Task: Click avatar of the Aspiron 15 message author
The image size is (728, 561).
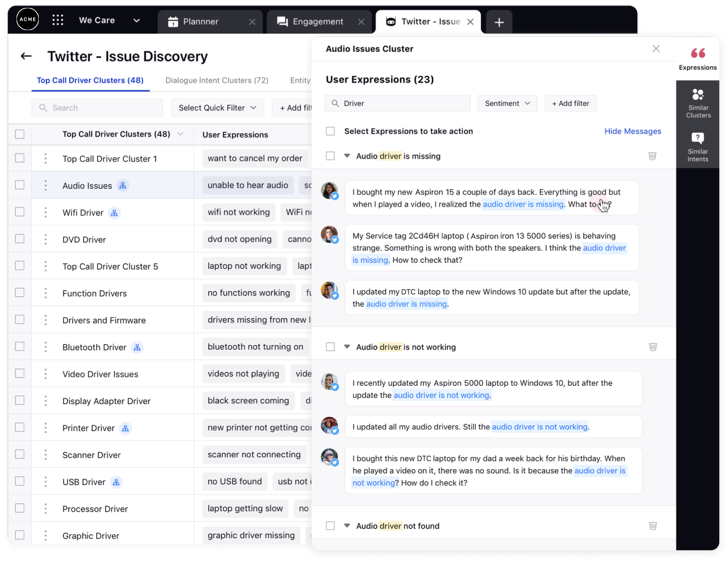Action: (x=329, y=190)
